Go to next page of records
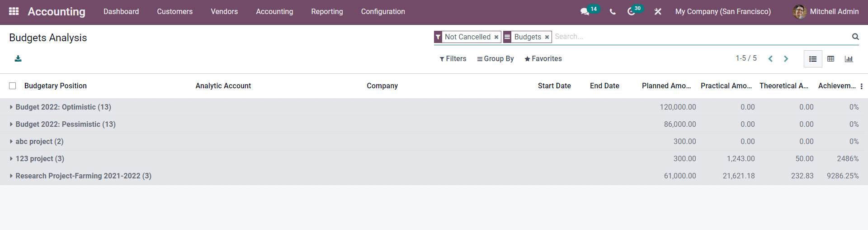868x230 pixels. pos(786,59)
